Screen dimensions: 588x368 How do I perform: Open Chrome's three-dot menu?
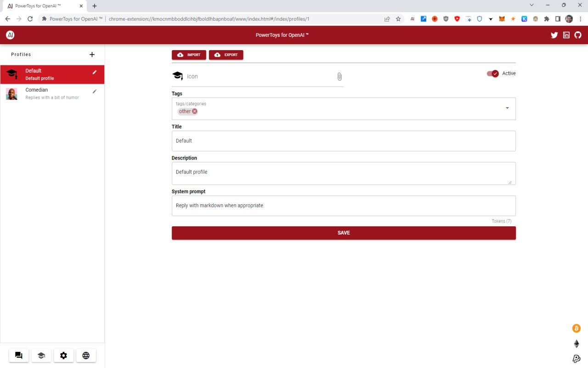click(x=580, y=19)
